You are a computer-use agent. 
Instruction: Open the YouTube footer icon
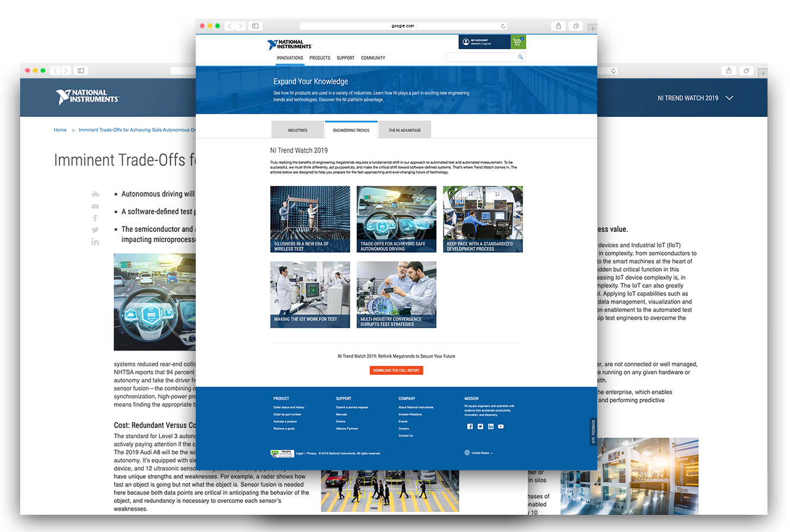(x=501, y=426)
